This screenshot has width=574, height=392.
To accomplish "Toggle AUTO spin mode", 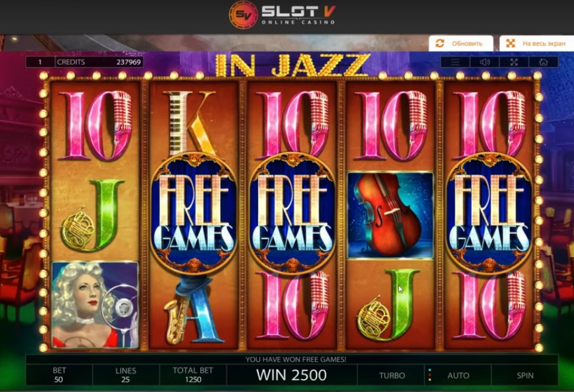I will 458,375.
